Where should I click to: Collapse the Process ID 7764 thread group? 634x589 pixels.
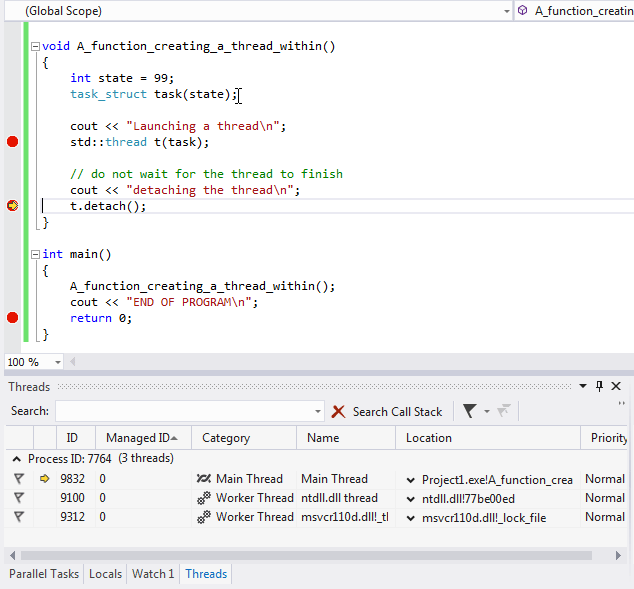click(x=17, y=459)
